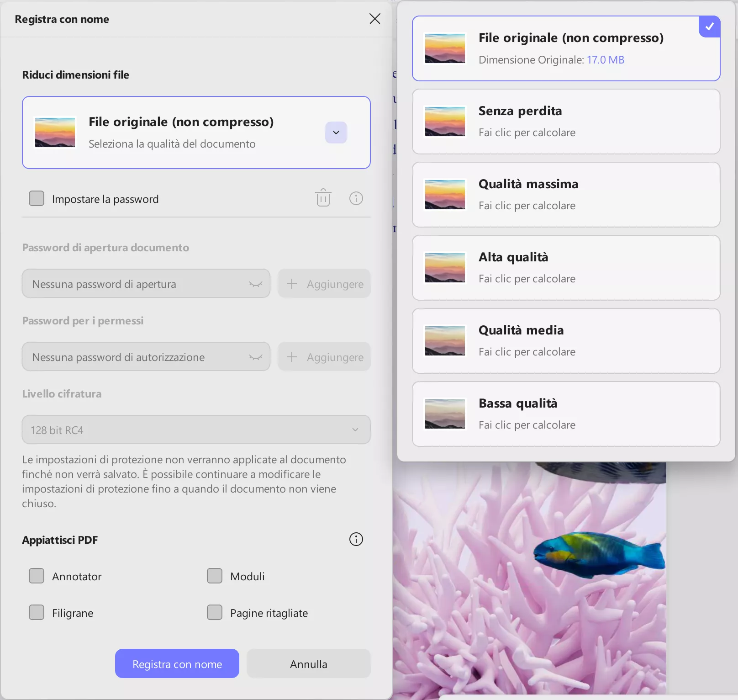Select the Bassa qualità thumbnail preview

[x=444, y=414]
